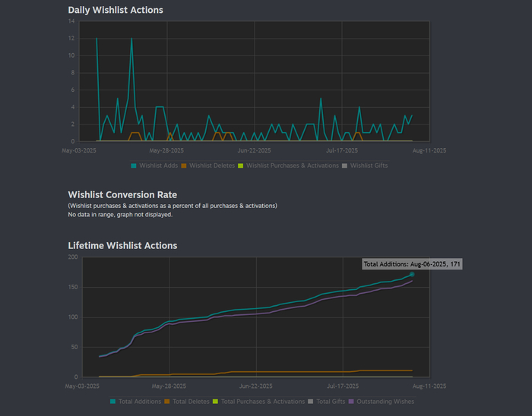
Task: Toggle the Total Gifts legend entry
Action: click(331, 401)
